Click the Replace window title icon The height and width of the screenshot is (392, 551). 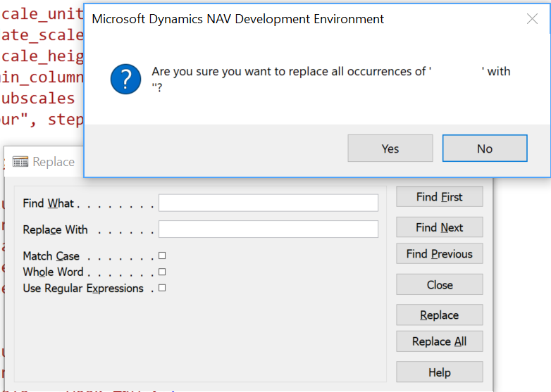tap(20, 162)
